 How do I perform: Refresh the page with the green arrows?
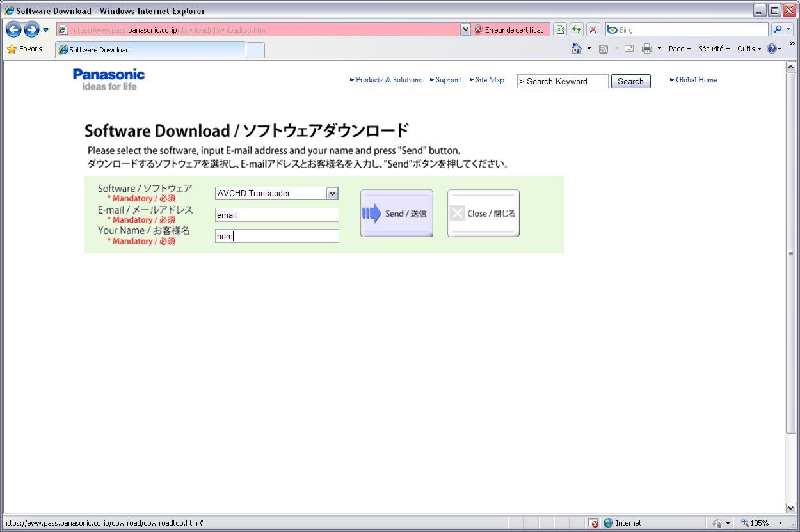pyautogui.click(x=577, y=29)
